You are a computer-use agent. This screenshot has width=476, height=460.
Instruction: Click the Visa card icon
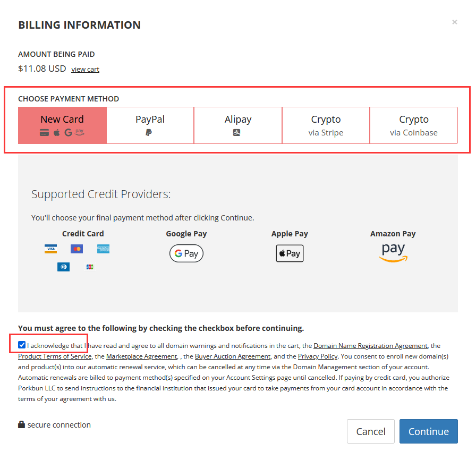pyautogui.click(x=50, y=249)
